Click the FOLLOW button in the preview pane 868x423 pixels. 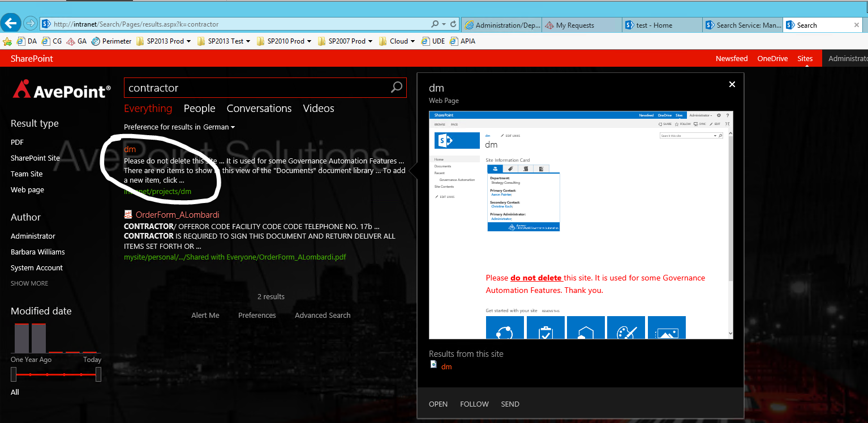(x=474, y=404)
